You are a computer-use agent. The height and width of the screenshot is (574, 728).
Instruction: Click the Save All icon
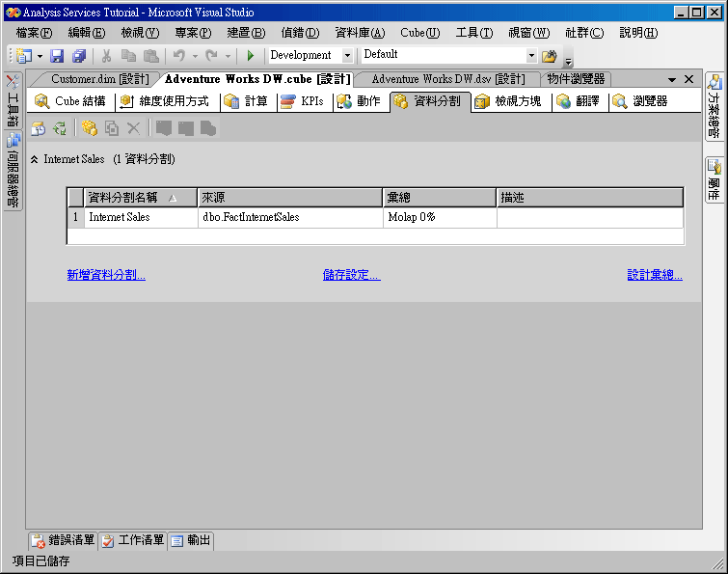(x=79, y=56)
